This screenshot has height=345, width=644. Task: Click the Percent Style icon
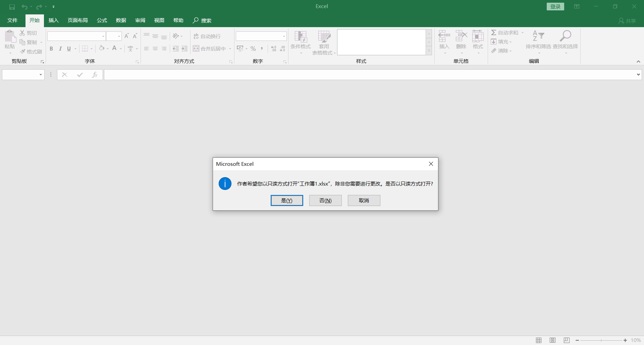coord(253,48)
